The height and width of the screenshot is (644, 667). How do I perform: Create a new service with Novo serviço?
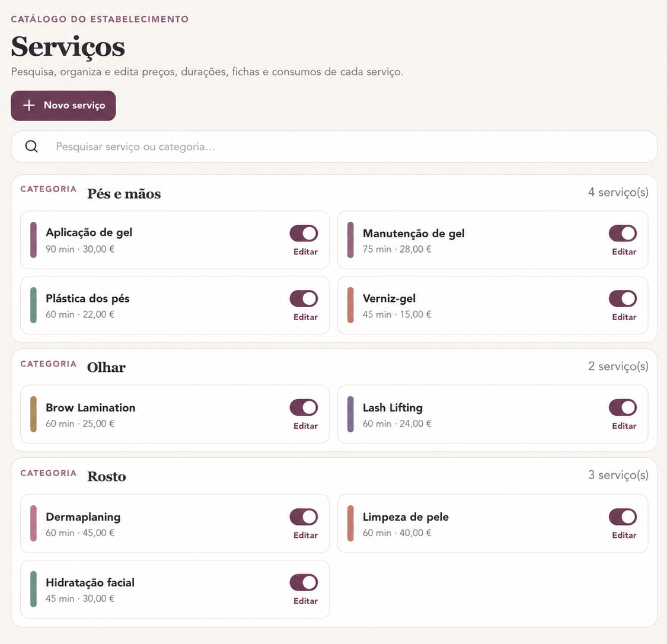tap(63, 106)
